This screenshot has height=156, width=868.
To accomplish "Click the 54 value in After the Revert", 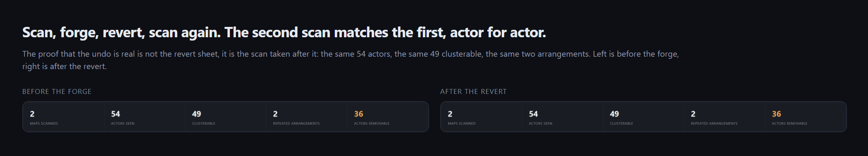I will 533,114.
